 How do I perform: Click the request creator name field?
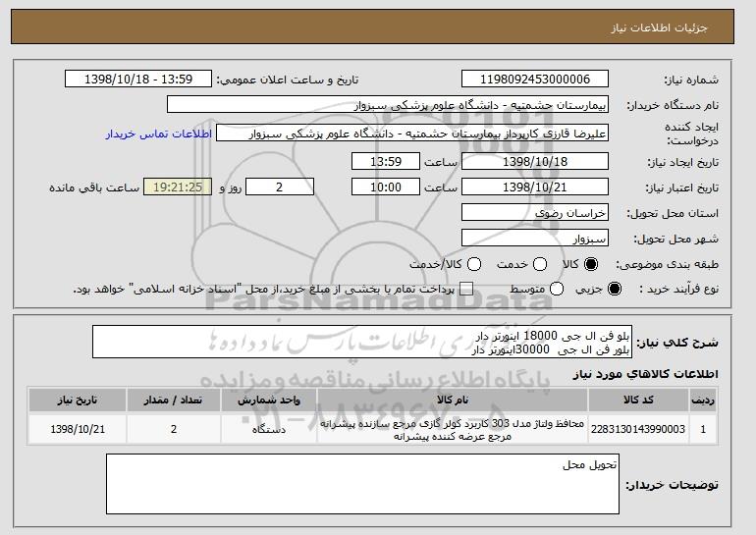[x=412, y=134]
